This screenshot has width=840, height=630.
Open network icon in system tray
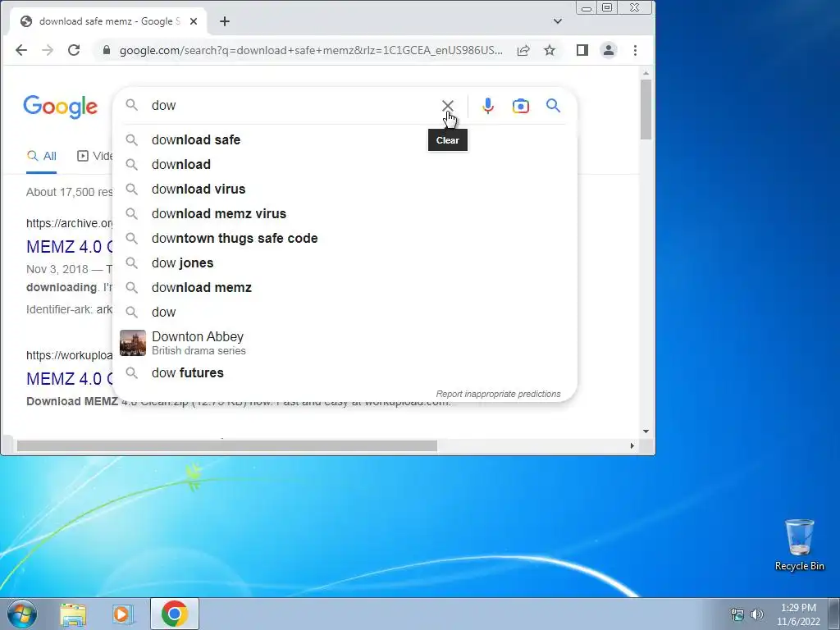(737, 614)
